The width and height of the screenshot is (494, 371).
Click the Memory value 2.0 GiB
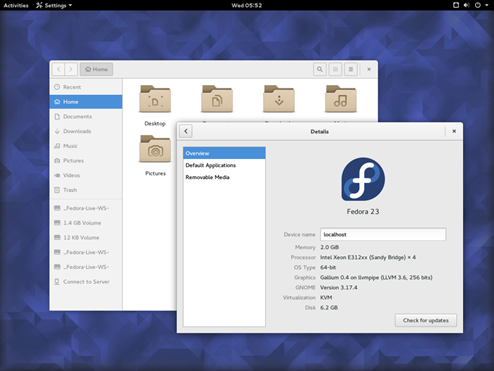(330, 247)
